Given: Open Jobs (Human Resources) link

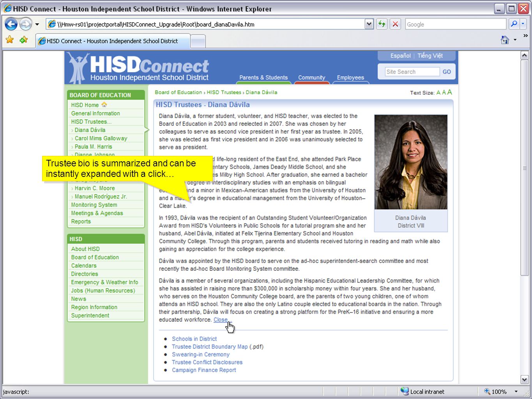Looking at the screenshot, I should point(103,291).
